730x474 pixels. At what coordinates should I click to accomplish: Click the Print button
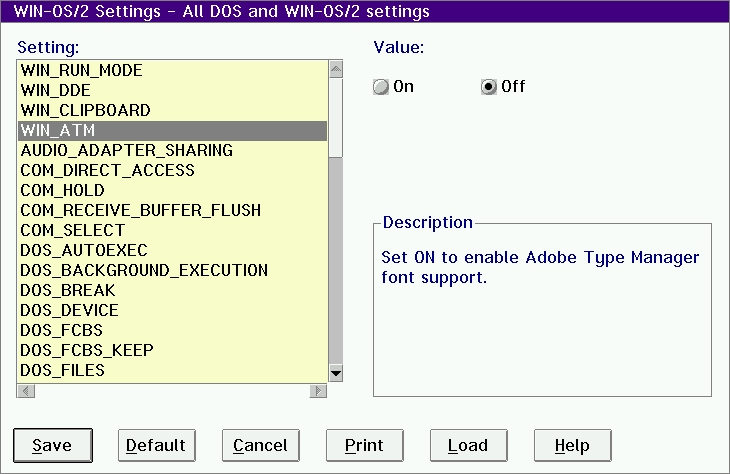tap(365, 446)
